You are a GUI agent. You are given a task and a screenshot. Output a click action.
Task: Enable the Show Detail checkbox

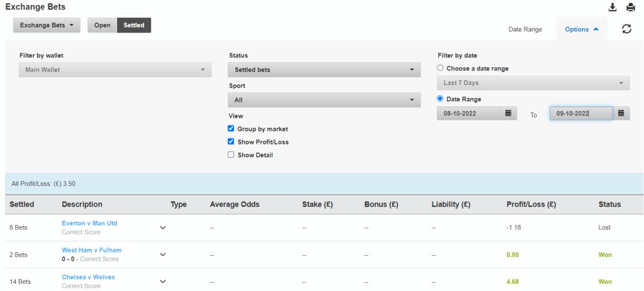tap(231, 155)
